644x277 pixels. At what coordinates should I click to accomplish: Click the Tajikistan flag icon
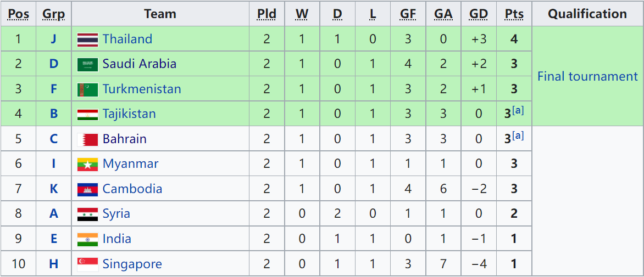[87, 114]
